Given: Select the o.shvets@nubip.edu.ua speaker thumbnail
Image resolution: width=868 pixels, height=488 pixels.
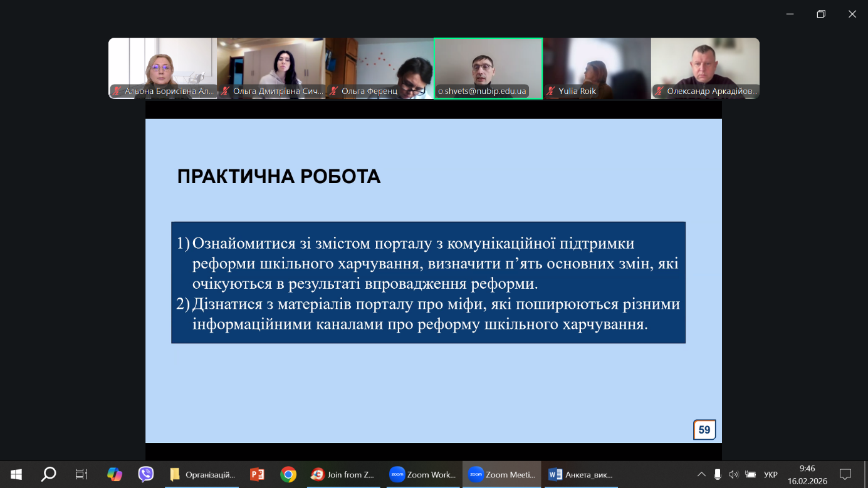Looking at the screenshot, I should click(488, 68).
